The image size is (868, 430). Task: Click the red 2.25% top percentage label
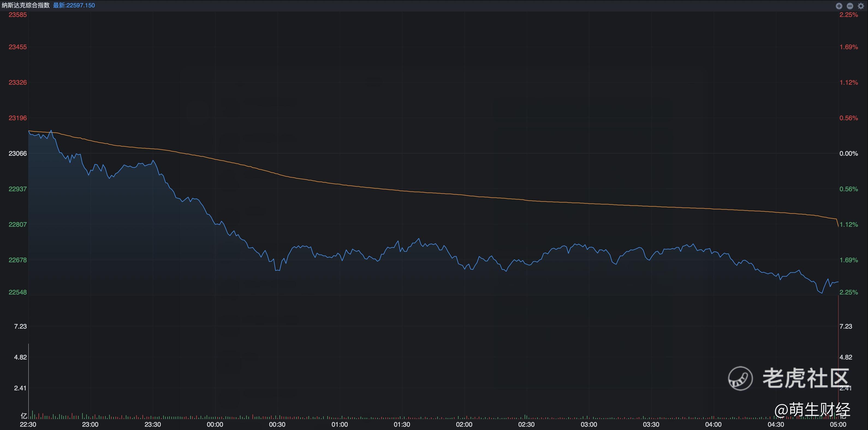(848, 15)
